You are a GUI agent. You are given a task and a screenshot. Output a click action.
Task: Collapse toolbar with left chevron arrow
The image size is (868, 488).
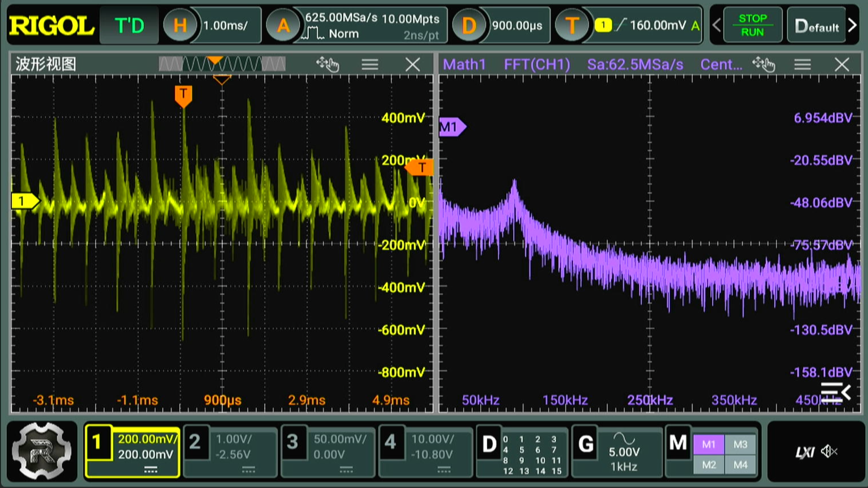point(716,25)
